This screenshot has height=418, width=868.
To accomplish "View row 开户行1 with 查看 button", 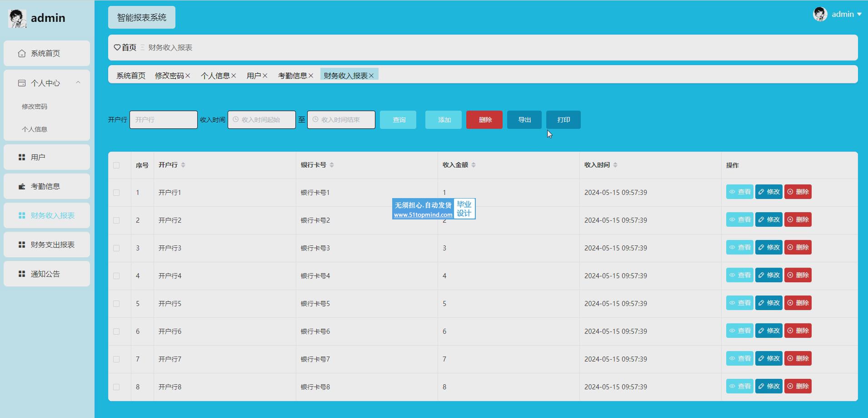I will 740,192.
